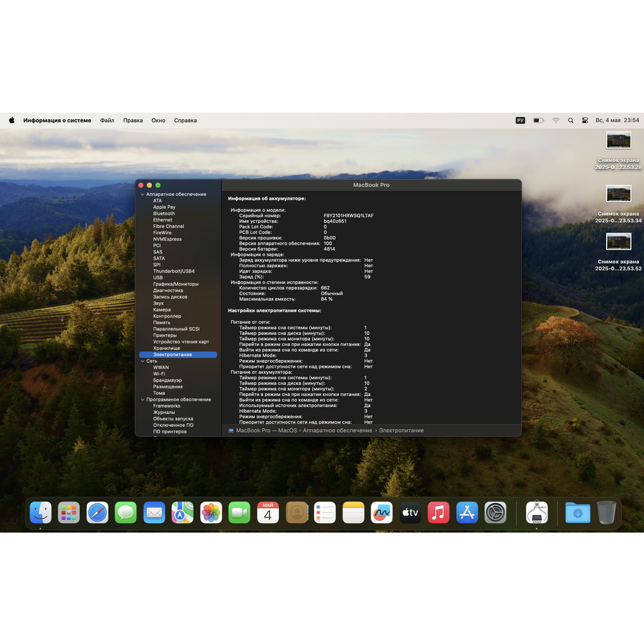Select Объекты запуска in the sidebar
644x644 pixels.
pyautogui.click(x=173, y=419)
